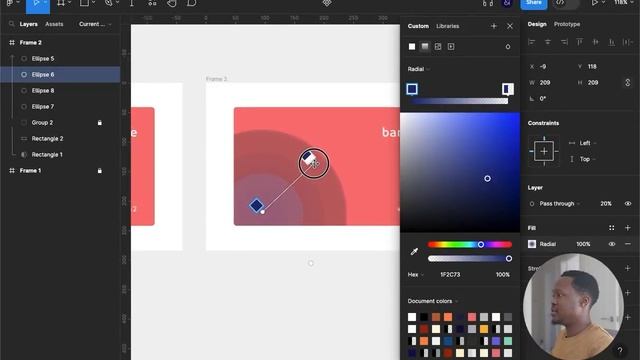640x360 pixels.
Task: Toggle the Dev Mode switch
Action: coord(565,3)
